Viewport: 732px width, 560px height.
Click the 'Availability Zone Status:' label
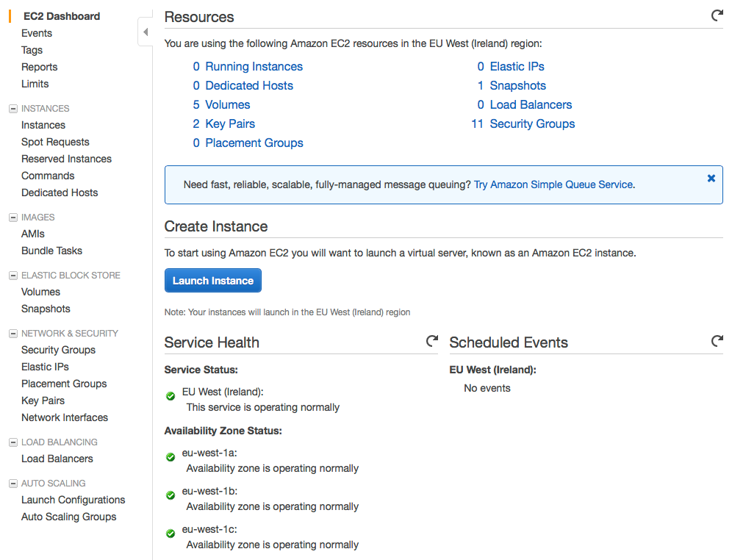point(223,431)
